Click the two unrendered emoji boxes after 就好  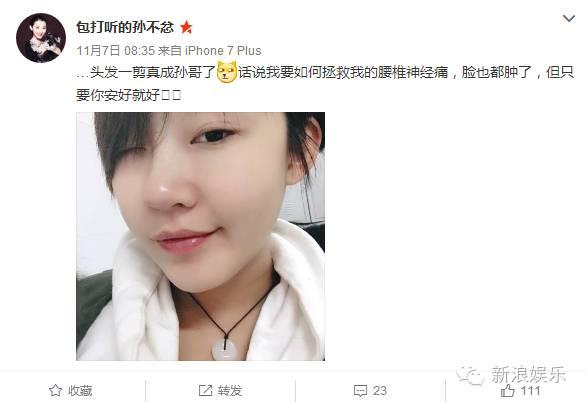172,95
